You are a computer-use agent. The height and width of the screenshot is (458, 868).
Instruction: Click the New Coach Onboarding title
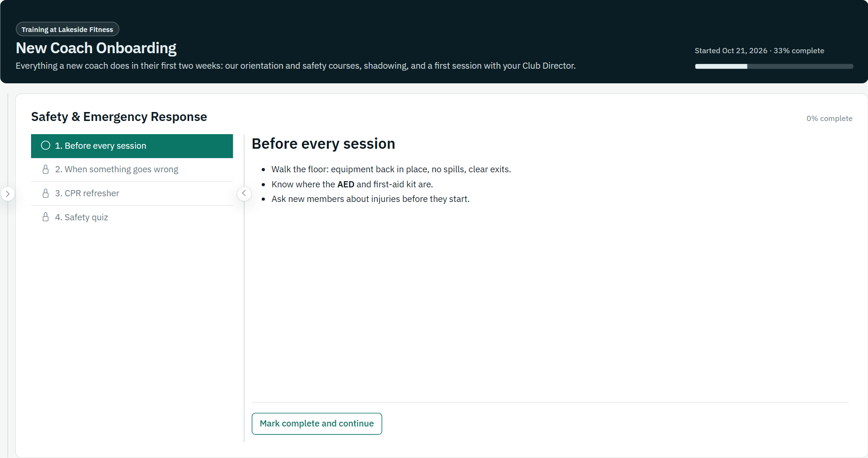click(x=96, y=48)
